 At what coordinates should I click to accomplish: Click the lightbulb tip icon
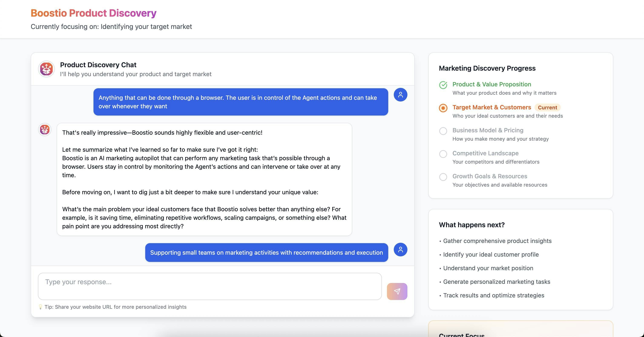40,307
